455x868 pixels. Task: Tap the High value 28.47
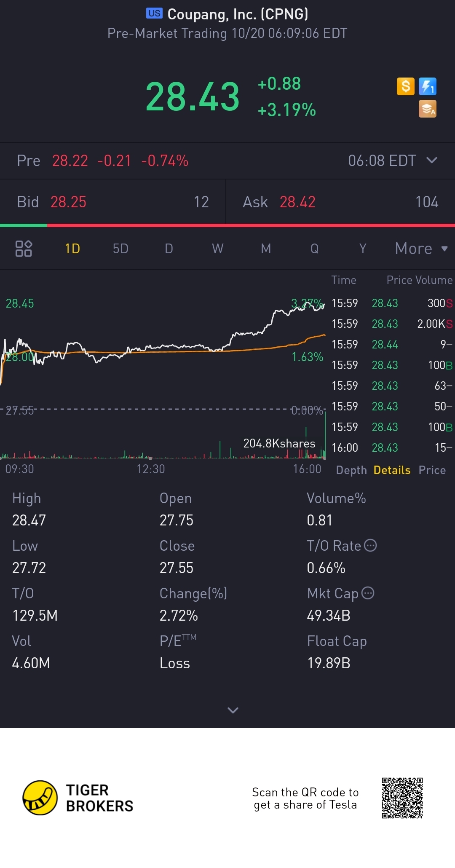[x=29, y=520]
